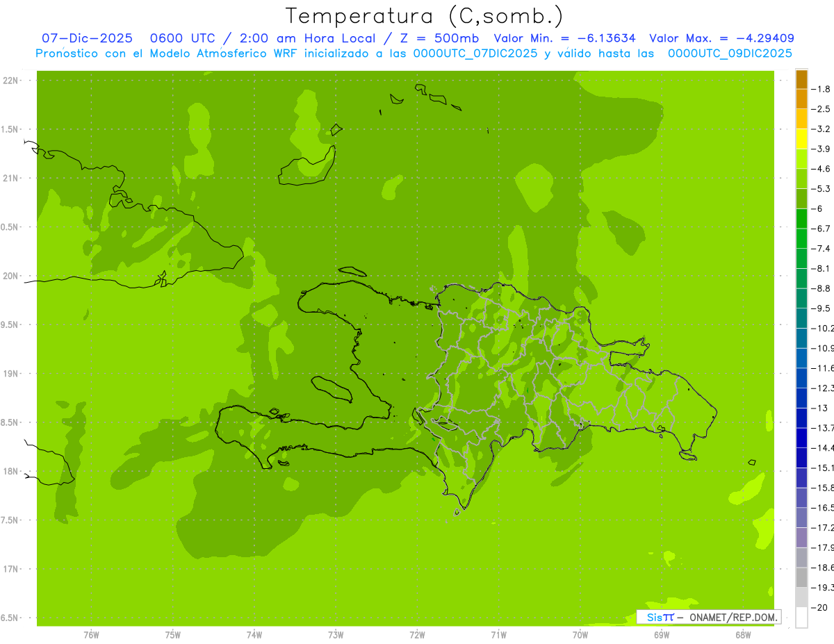
Task: Click the 76W longitude label
Action: (x=91, y=634)
